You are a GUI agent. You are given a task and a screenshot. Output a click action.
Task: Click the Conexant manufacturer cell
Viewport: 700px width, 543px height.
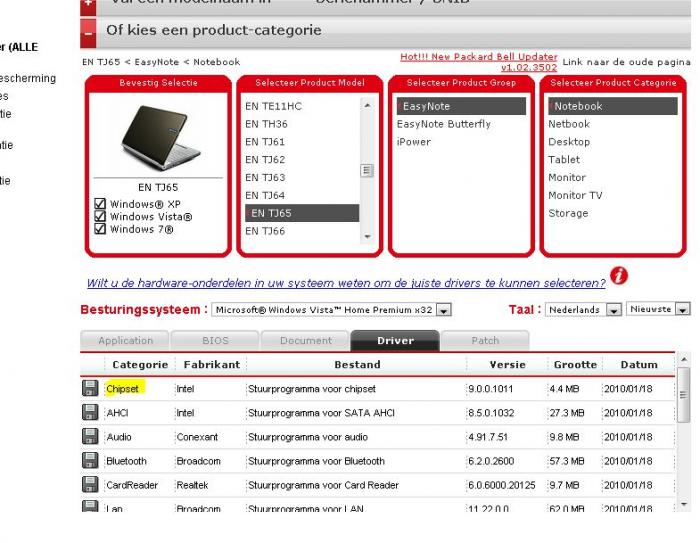point(197,437)
